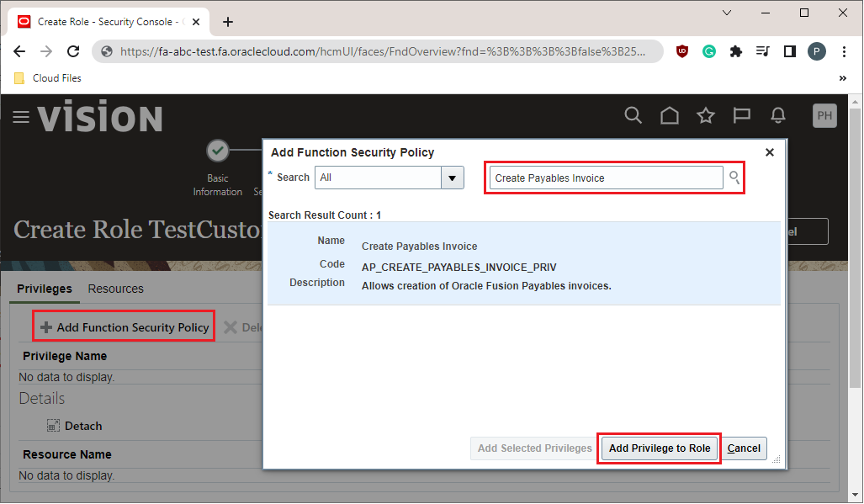Click the Resource Name column header
The height and width of the screenshot is (504, 864).
(x=66, y=454)
